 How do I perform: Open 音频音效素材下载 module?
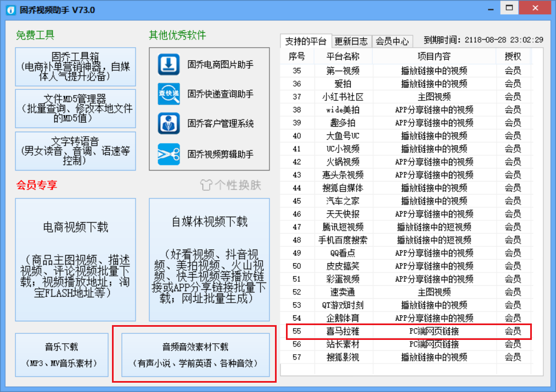pos(195,355)
